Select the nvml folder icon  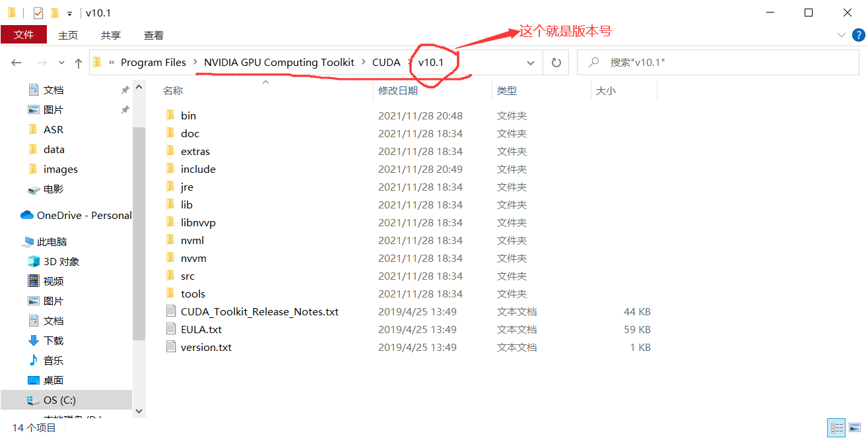tap(170, 240)
